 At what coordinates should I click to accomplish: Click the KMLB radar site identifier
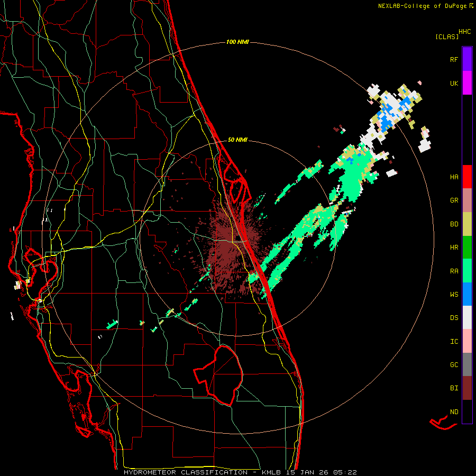(x=271, y=472)
